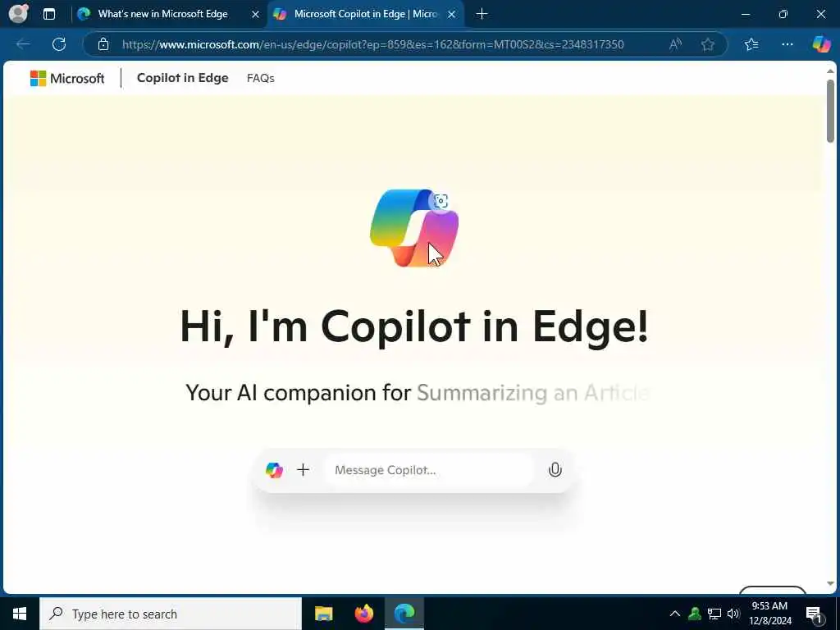
Task: Close the What's new in Microsoft Edge tab
Action: click(x=256, y=15)
